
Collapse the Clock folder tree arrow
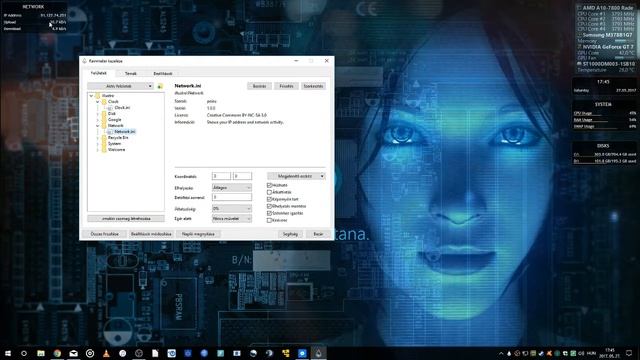[x=98, y=102]
